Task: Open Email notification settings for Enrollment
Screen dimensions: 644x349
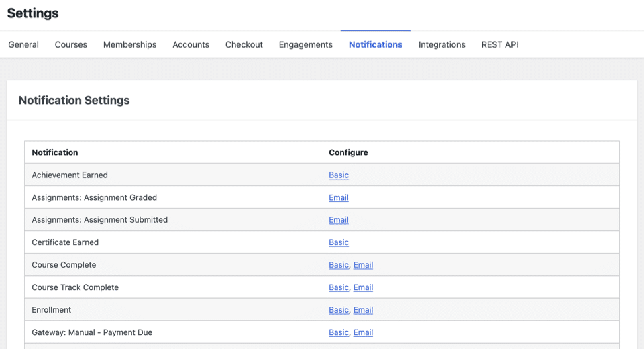Action: [x=363, y=310]
